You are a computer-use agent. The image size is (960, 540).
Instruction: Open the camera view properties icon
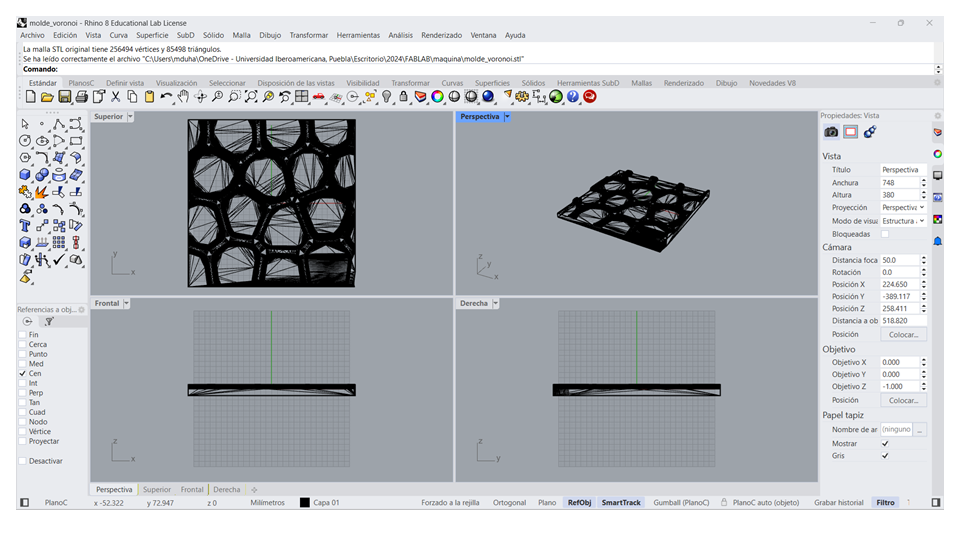(831, 132)
